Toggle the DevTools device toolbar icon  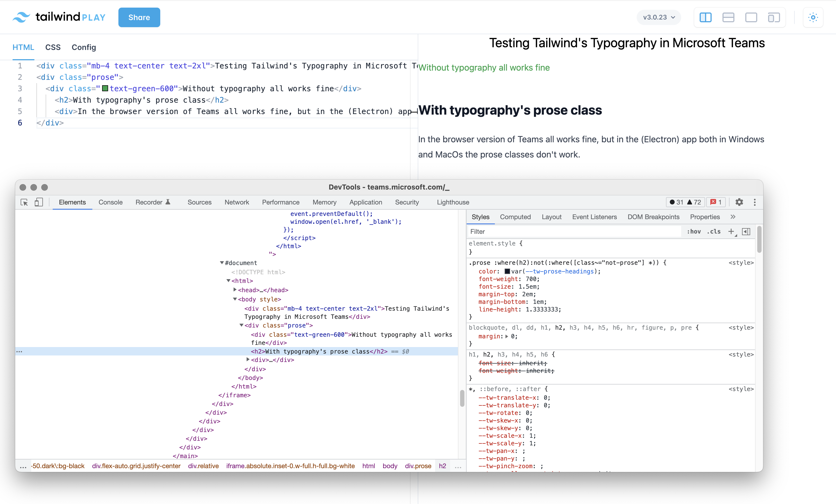coord(39,202)
